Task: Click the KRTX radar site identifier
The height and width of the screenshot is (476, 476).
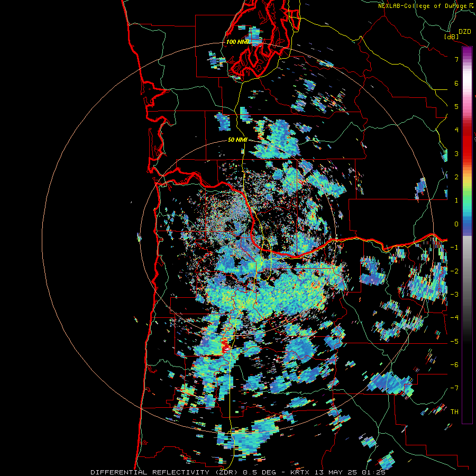Action: point(300,472)
